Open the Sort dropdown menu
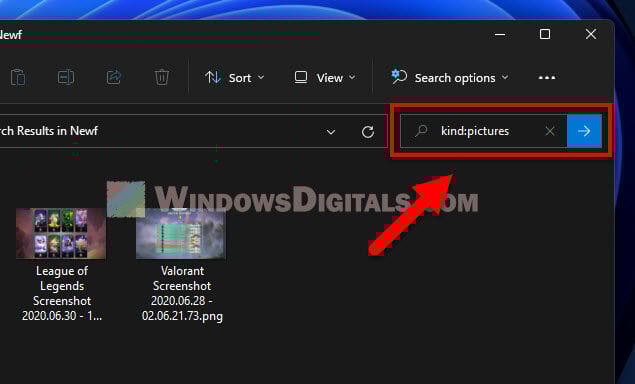Viewport: 635px width, 384px height. point(234,77)
